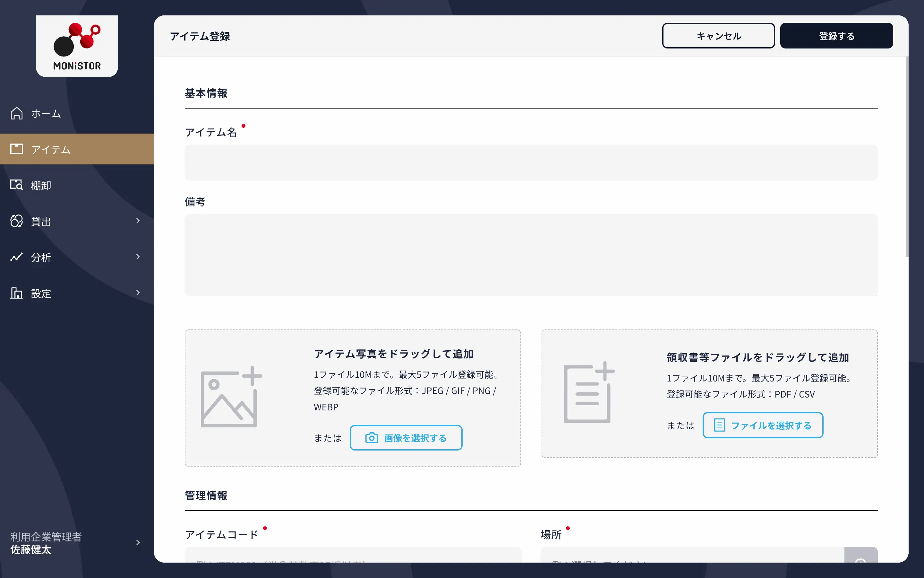Click the camera icon in 画像を選択する

372,438
